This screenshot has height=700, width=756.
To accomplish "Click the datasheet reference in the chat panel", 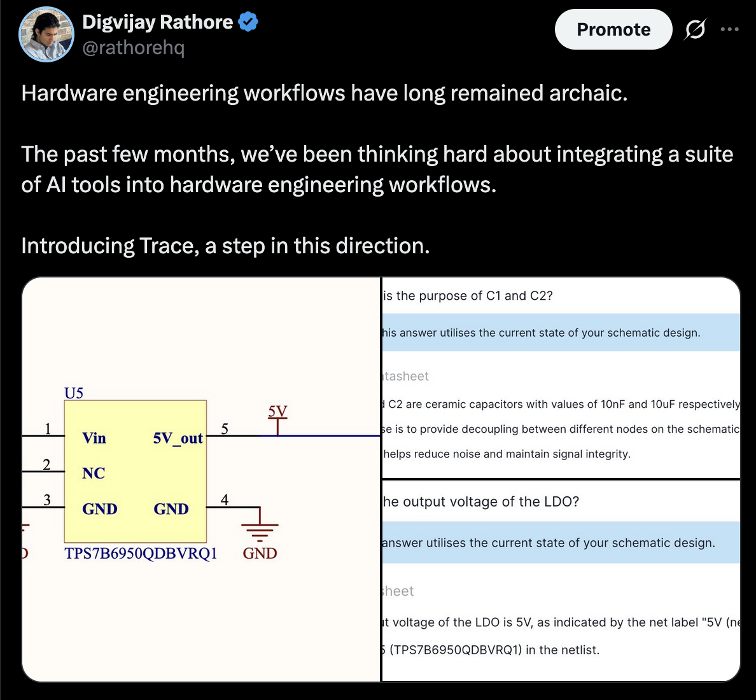I will 405,376.
